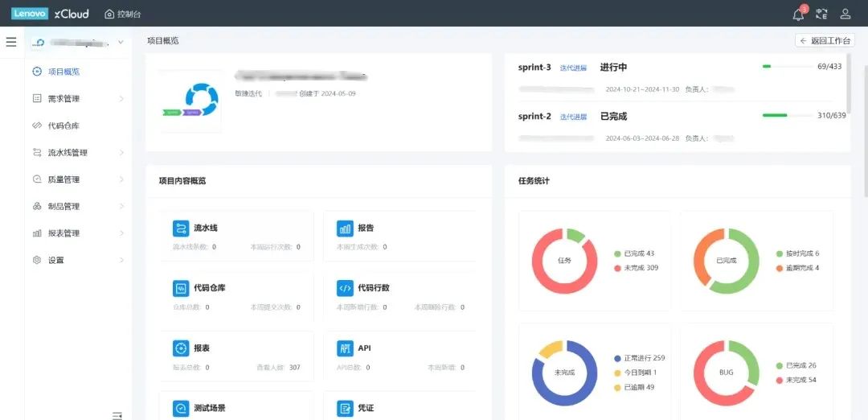Viewport: 868px width, 420px height.
Task: Click the 流水线 card icon
Action: point(181,229)
